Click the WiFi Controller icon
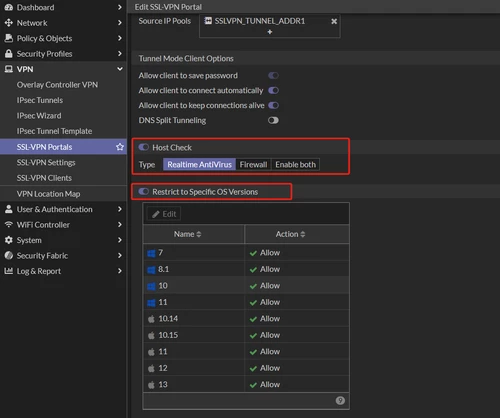This screenshot has width=500, height=418. click(x=9, y=224)
